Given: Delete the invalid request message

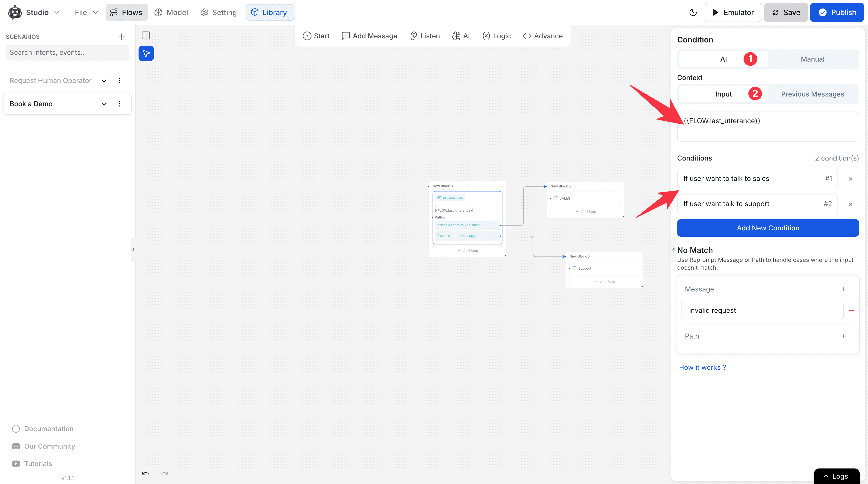Looking at the screenshot, I should (851, 310).
